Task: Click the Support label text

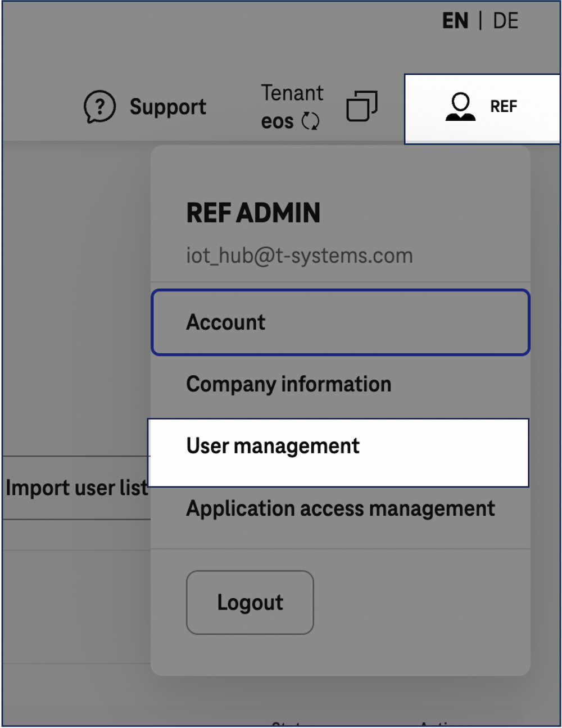Action: click(x=168, y=107)
